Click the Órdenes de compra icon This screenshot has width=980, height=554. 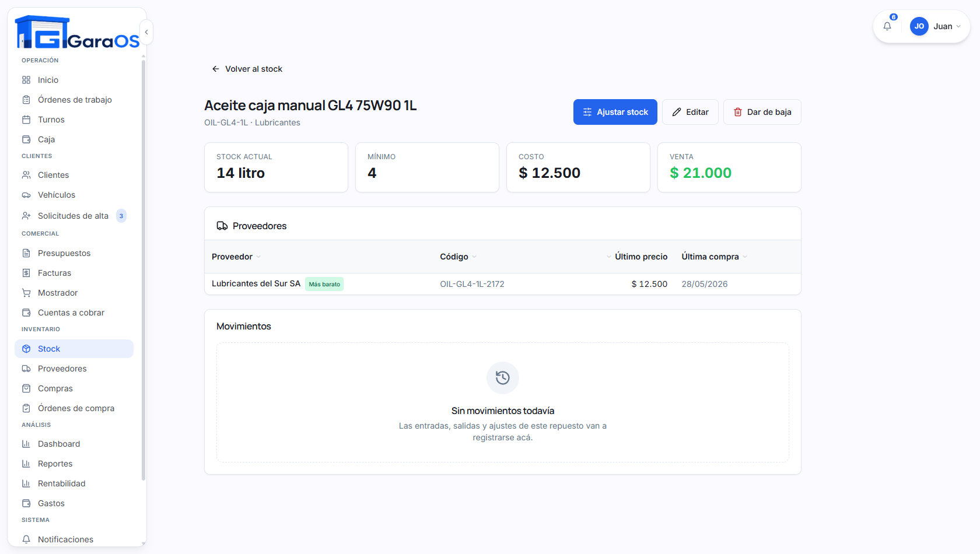pos(26,408)
